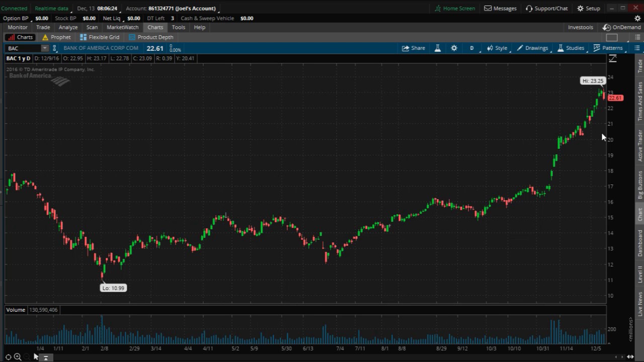Viewport: 644px width, 362px height.
Task: Click the BAC 1 y D chart label
Action: coord(18,58)
